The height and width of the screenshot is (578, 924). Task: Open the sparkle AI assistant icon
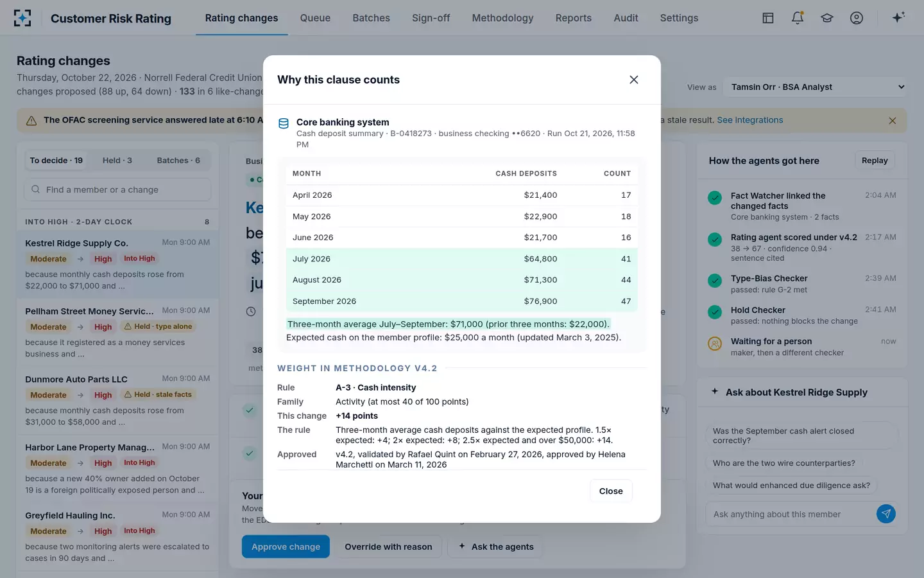pos(898,17)
